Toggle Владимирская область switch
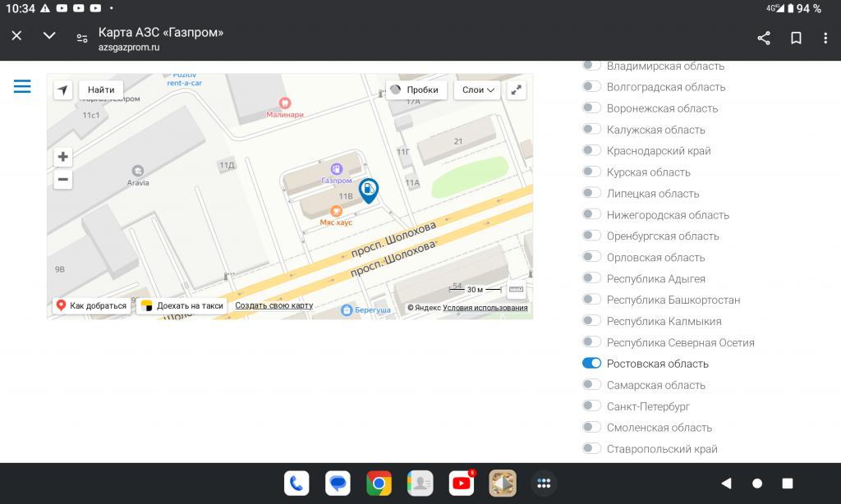Viewport: 841px width, 504px height. [x=591, y=66]
